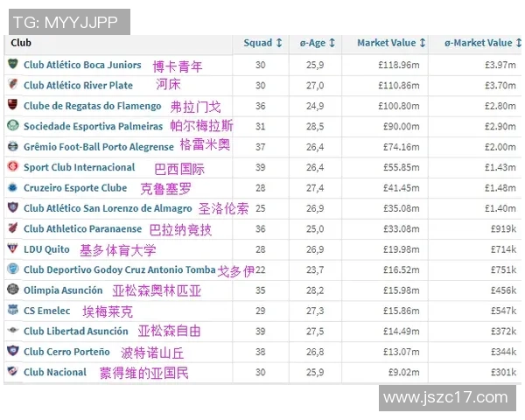Open Club Atlético River Plate link

tap(78, 86)
